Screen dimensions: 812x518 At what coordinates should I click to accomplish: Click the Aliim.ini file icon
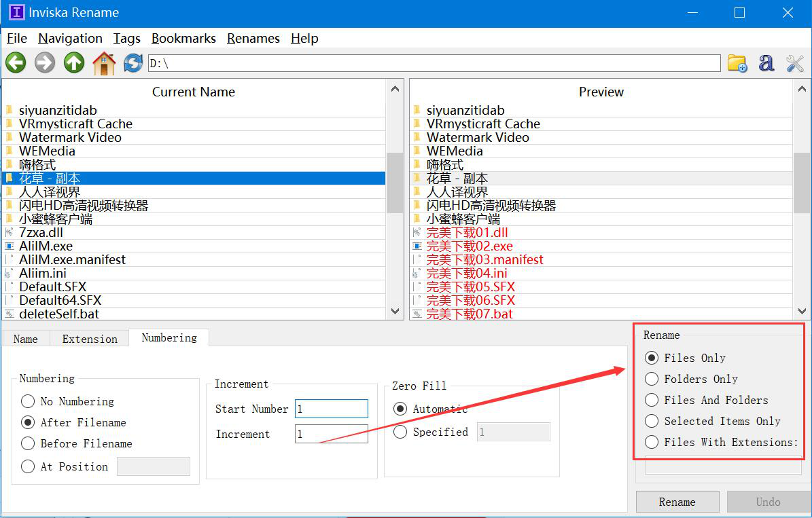click(x=10, y=273)
